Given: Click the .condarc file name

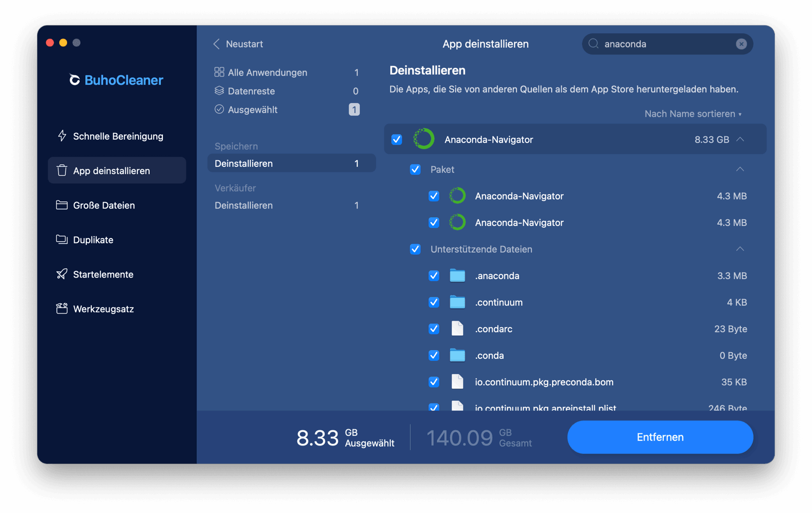Looking at the screenshot, I should coord(493,329).
